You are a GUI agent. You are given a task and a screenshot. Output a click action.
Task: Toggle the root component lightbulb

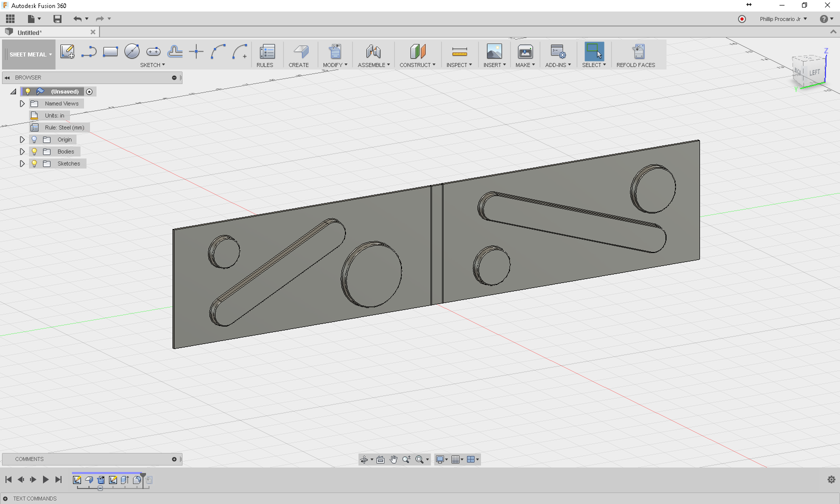(x=28, y=91)
